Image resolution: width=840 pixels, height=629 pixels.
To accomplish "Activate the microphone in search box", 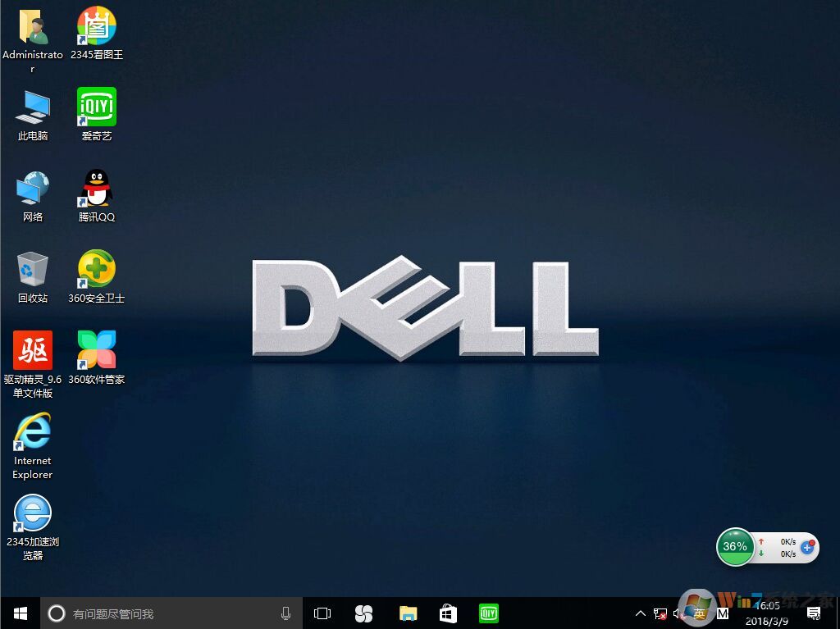I will 286,613.
